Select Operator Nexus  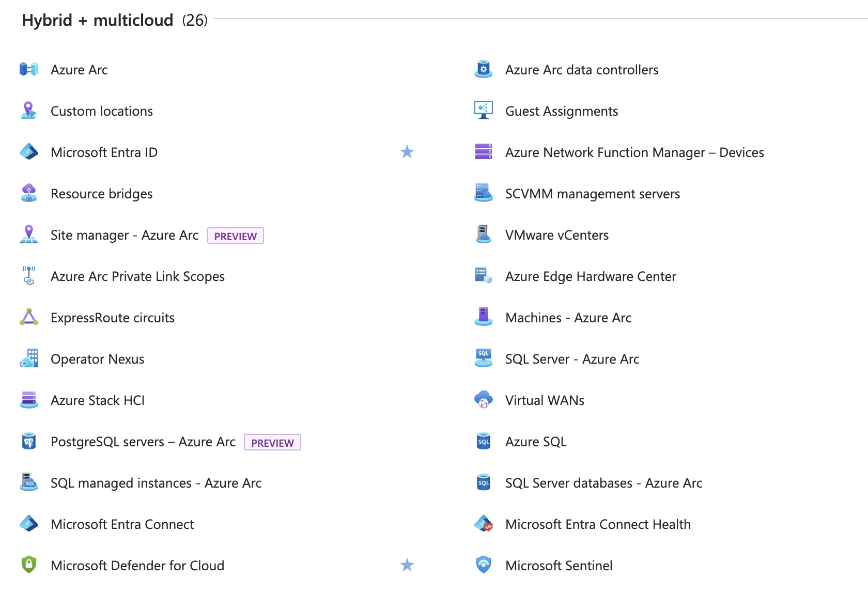[x=98, y=359]
